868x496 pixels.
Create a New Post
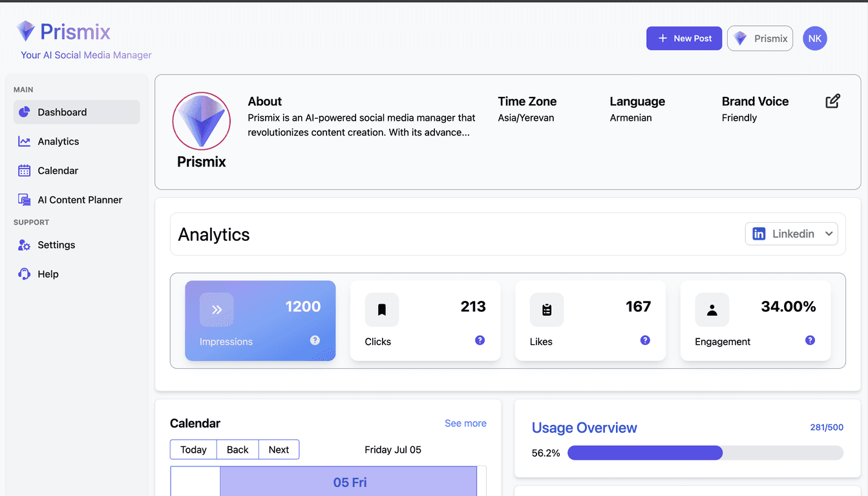[684, 38]
